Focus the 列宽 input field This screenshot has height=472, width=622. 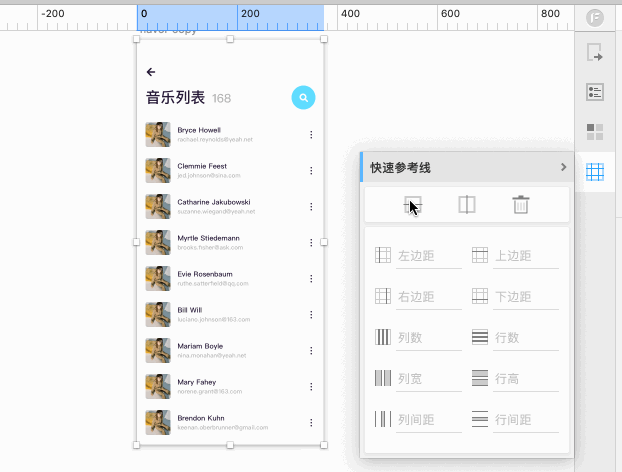coord(429,379)
